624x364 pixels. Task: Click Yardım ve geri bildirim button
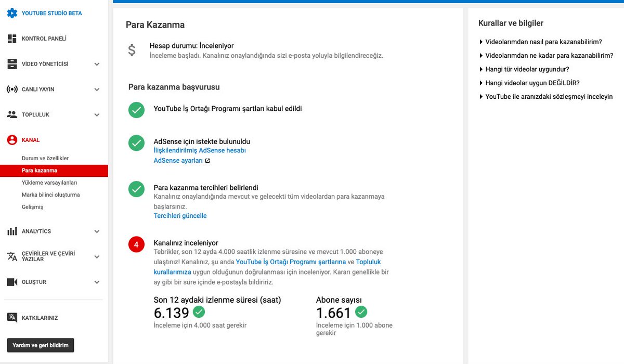[x=41, y=345]
